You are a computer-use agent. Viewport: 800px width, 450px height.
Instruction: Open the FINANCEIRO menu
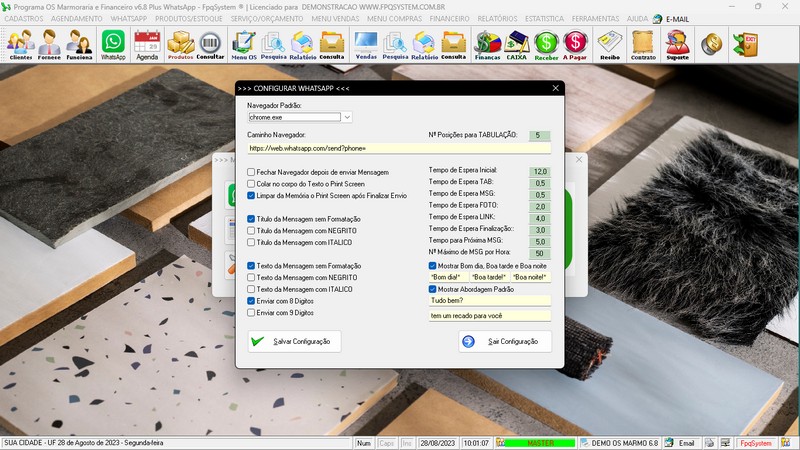coord(449,19)
